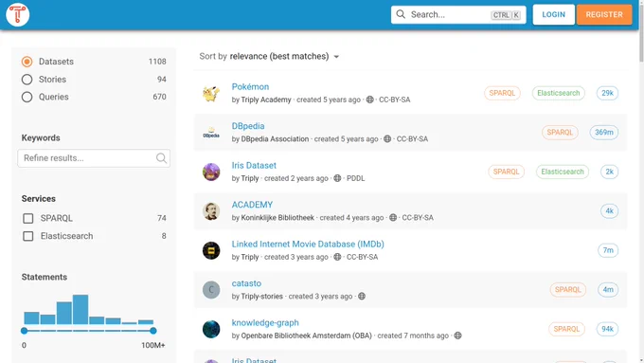Click the SPARQL tag on DBpedia row
The image size is (644, 363).
pos(560,133)
